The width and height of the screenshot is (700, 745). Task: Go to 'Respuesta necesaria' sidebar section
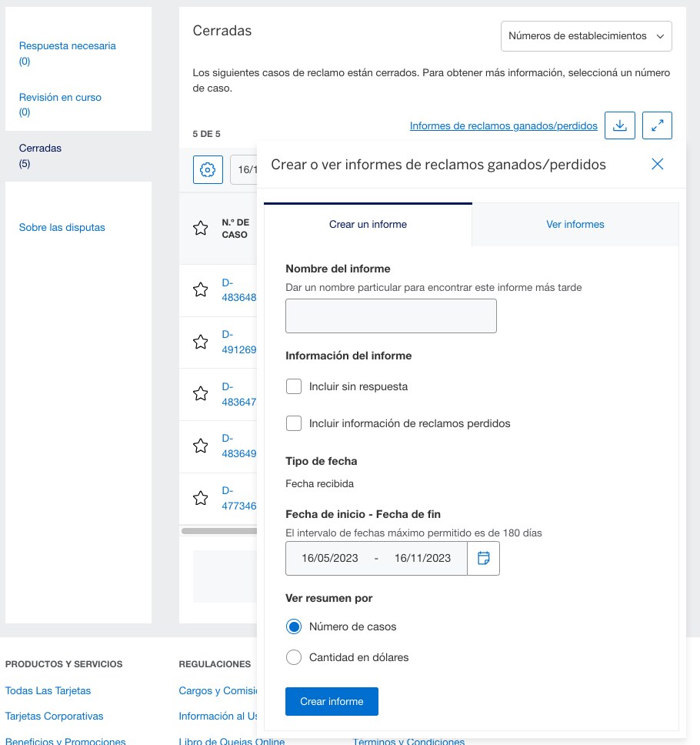point(67,46)
